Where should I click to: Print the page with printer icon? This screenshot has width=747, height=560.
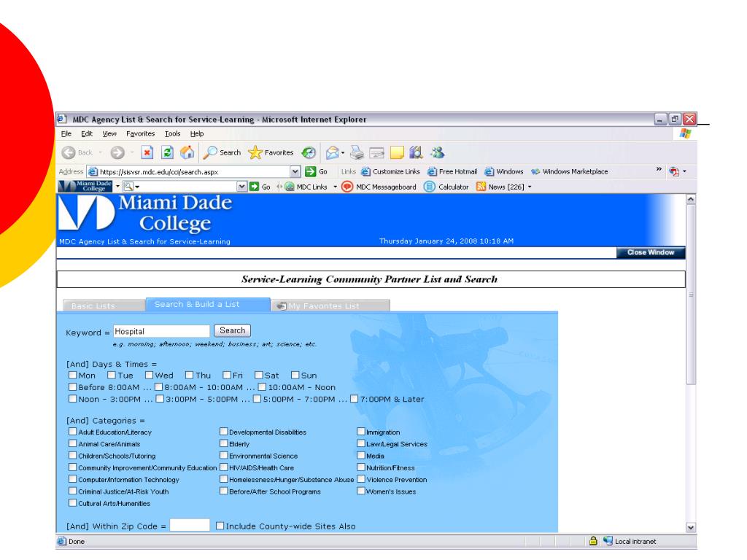tap(357, 152)
